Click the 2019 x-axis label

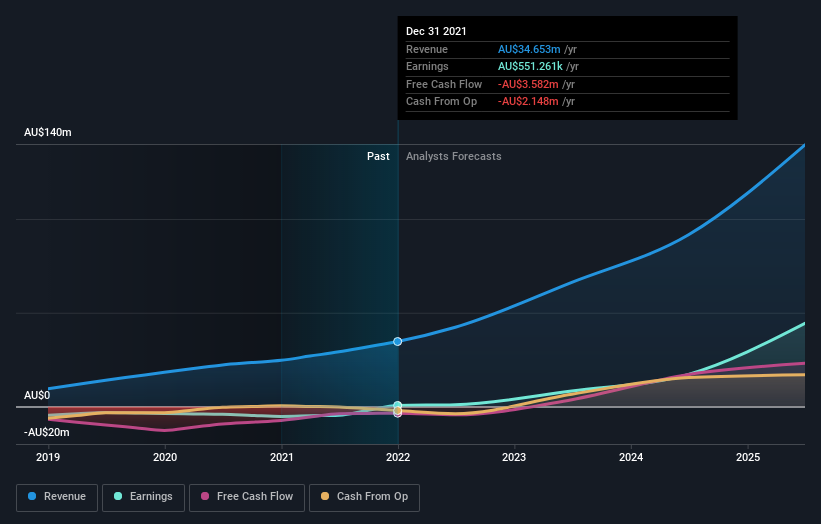48,457
